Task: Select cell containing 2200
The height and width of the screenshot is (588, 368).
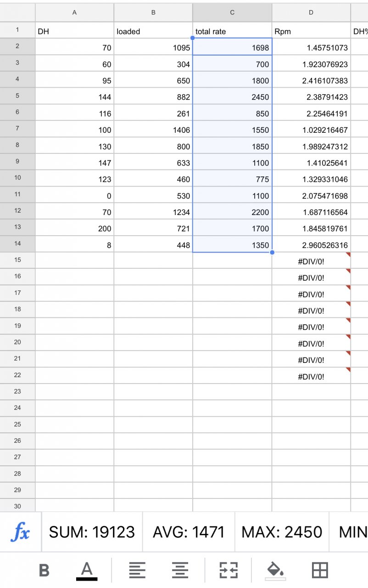Action: [232, 211]
